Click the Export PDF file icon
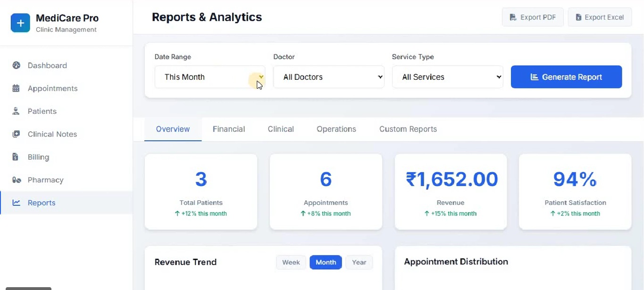The width and height of the screenshot is (644, 290). [x=513, y=17]
